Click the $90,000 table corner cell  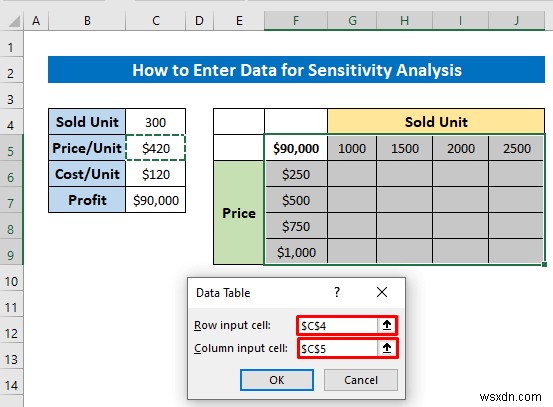pyautogui.click(x=296, y=148)
